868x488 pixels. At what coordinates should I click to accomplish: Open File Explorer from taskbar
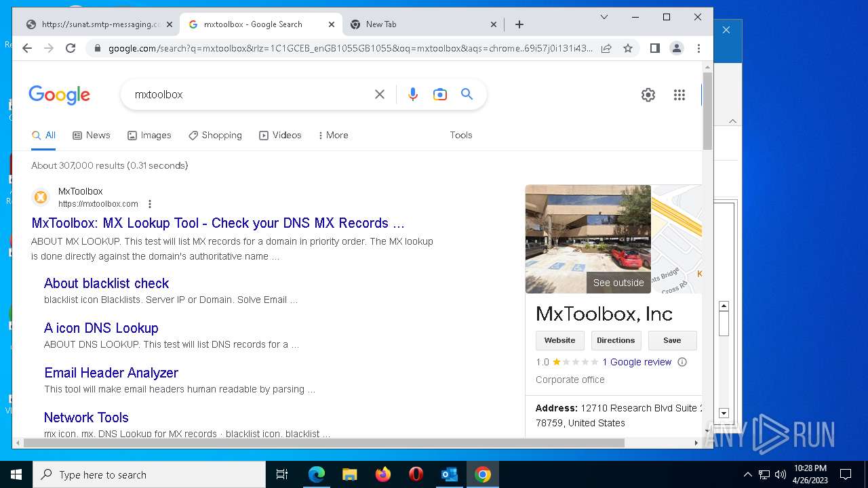pos(350,474)
